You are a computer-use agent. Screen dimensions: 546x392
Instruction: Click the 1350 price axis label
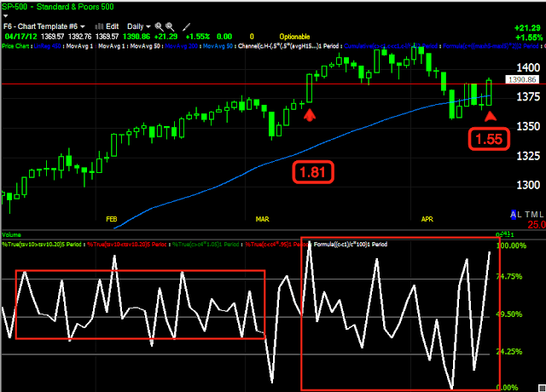528,126
